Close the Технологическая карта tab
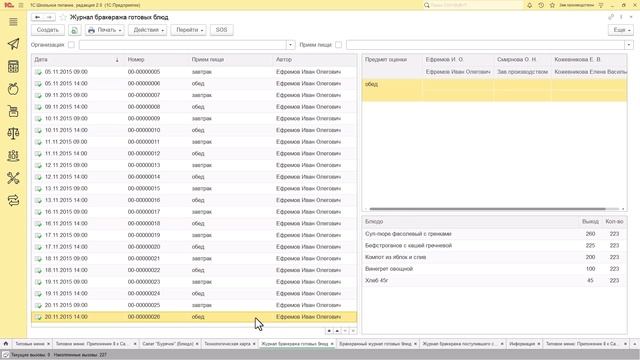This screenshot has width=640, height=360. tap(254, 344)
